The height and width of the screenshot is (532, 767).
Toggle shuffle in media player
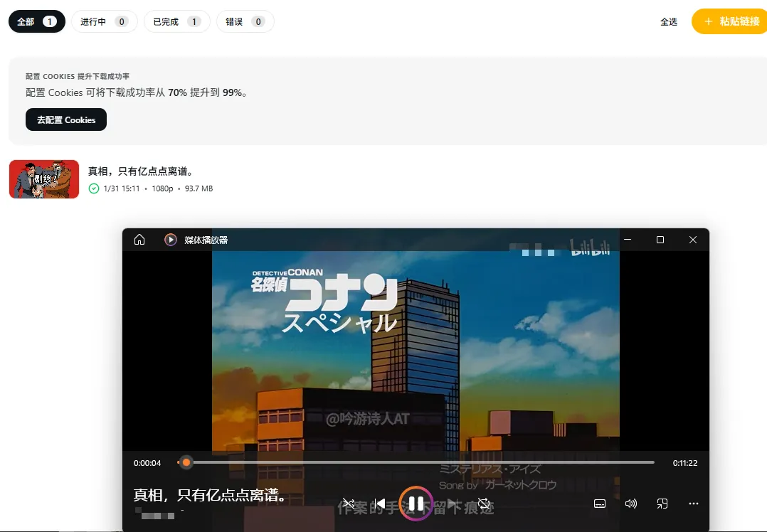[x=349, y=503]
